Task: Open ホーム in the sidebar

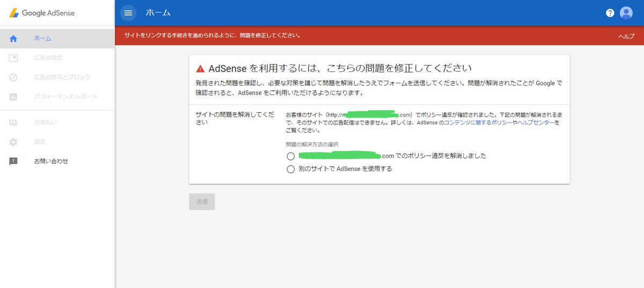Action: tap(57, 39)
